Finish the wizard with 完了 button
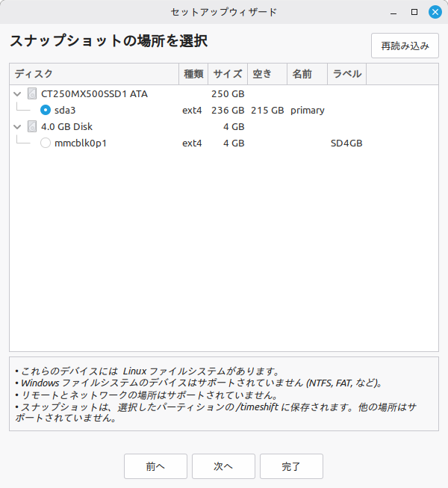The width and height of the screenshot is (448, 488). pyautogui.click(x=291, y=466)
